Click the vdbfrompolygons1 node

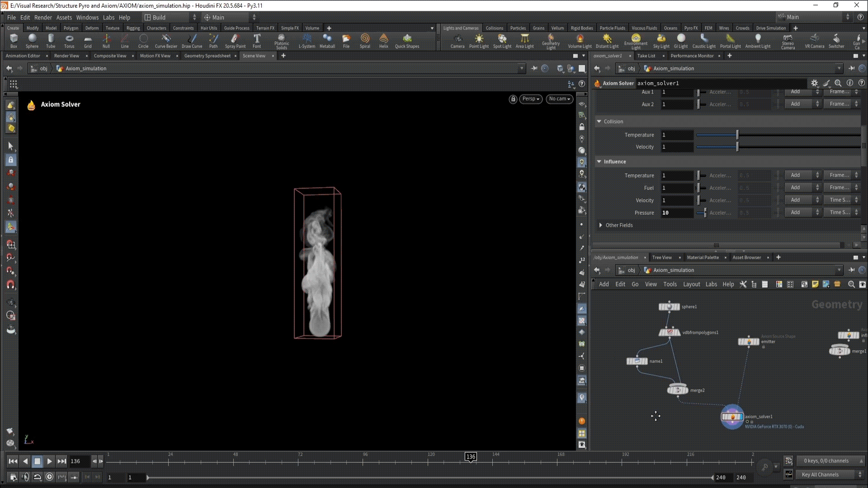pos(670,333)
